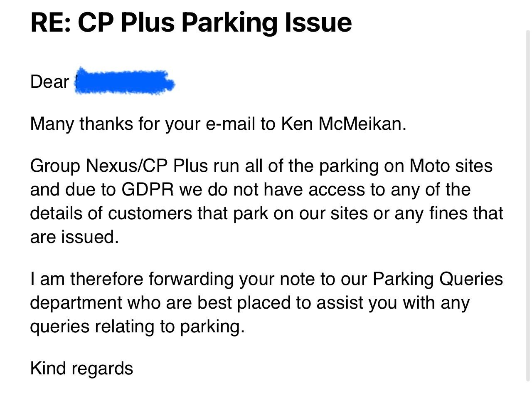The width and height of the screenshot is (532, 401).
Task: Click the word 'GDPR' in the email
Action: pos(148,190)
